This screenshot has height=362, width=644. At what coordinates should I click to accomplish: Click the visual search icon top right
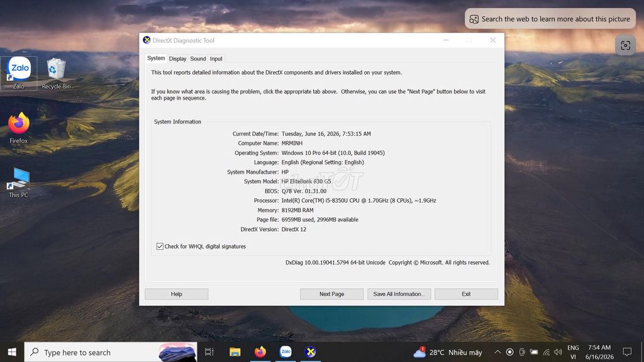coord(625,45)
